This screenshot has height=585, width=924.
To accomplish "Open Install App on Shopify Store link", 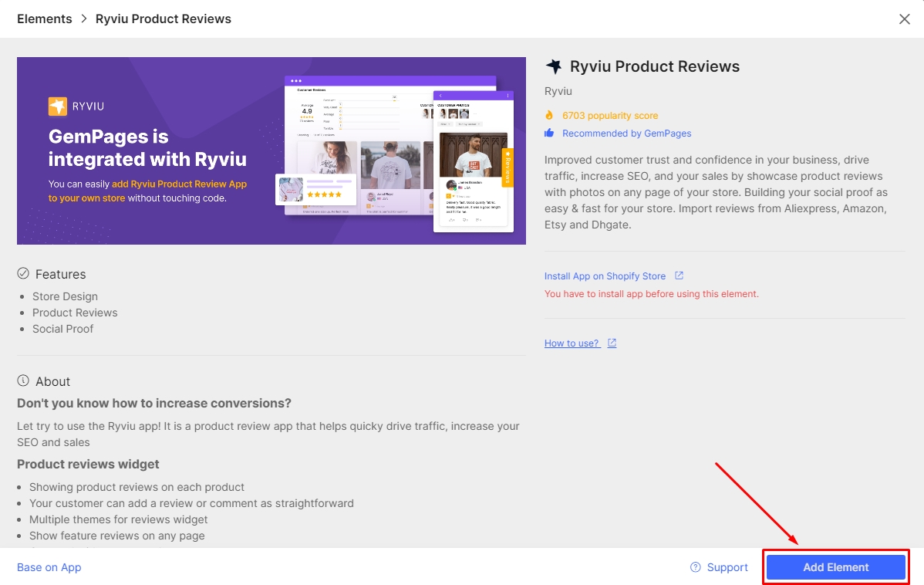I will pos(605,276).
